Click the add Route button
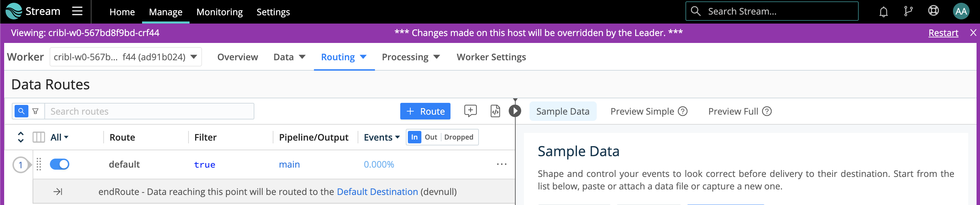 (x=425, y=111)
